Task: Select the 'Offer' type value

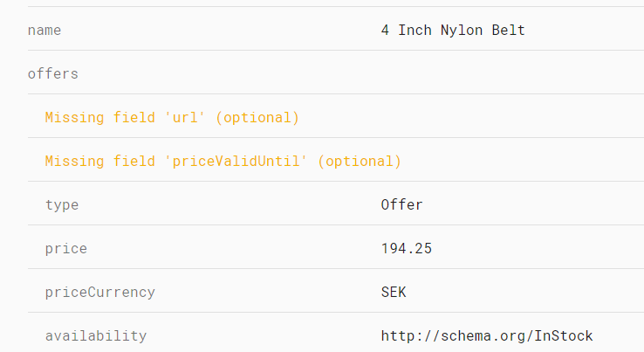Action: 401,205
